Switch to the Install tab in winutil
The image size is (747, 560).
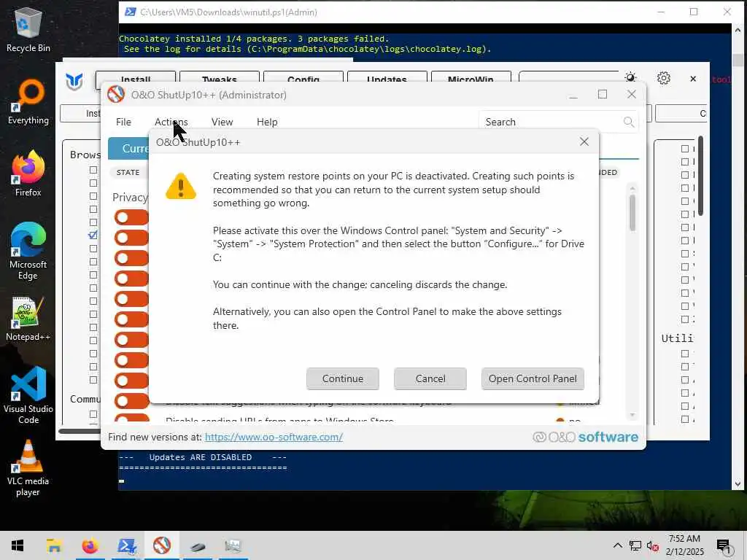pos(136,77)
